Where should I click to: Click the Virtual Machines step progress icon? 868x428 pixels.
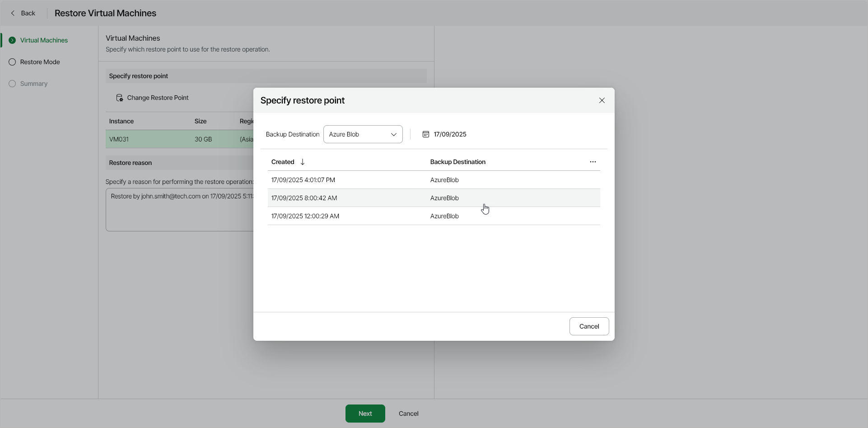click(x=12, y=40)
